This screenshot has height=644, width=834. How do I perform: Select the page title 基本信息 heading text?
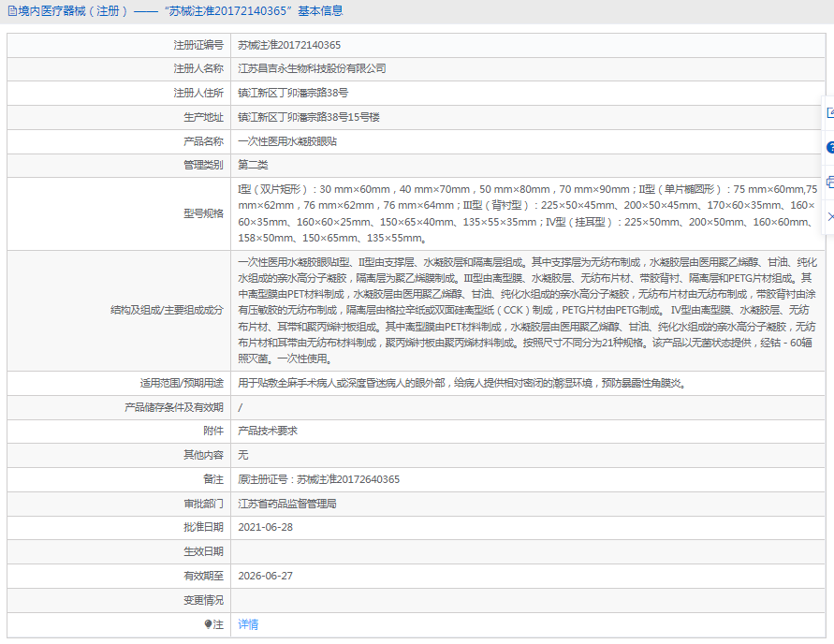pos(320,11)
